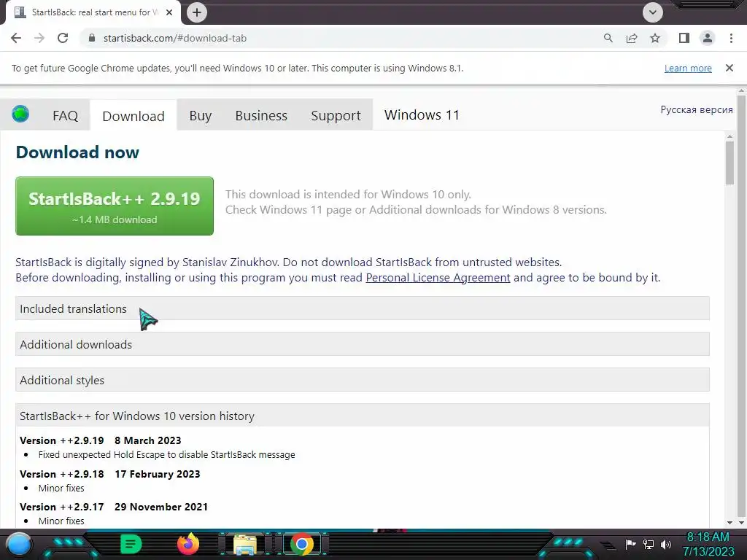
Task: Switch to Русская версия
Action: (697, 109)
